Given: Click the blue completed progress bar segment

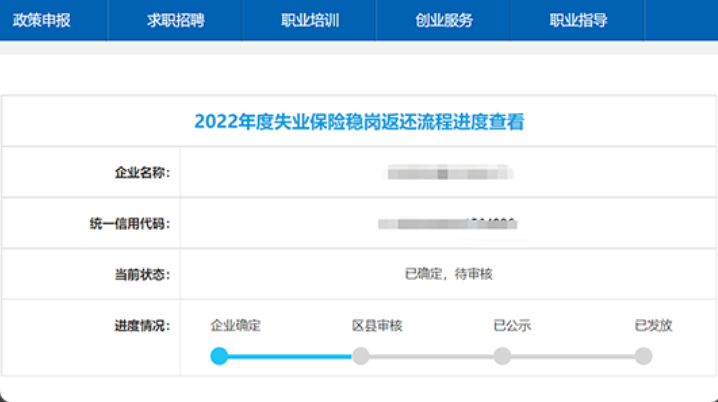Looking at the screenshot, I should pos(290,356).
